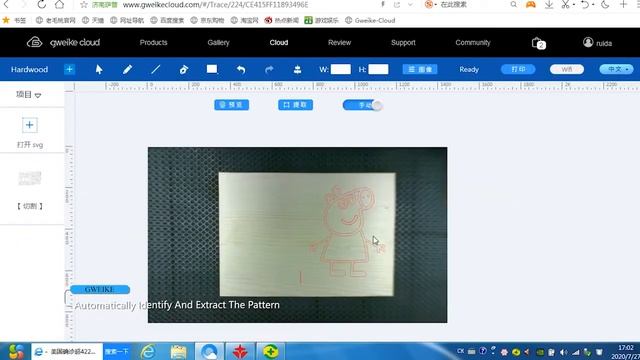640x360 pixels.
Task: Toggle the manual 手动 mode switch
Action: 363,105
